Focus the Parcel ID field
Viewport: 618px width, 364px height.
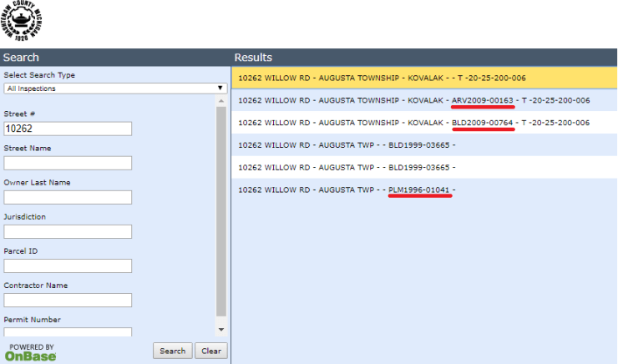click(68, 265)
